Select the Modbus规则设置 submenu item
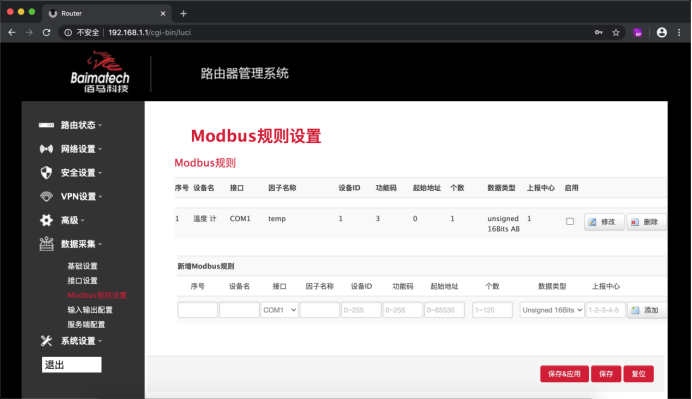Screen dimensions: 692x399 [97, 295]
